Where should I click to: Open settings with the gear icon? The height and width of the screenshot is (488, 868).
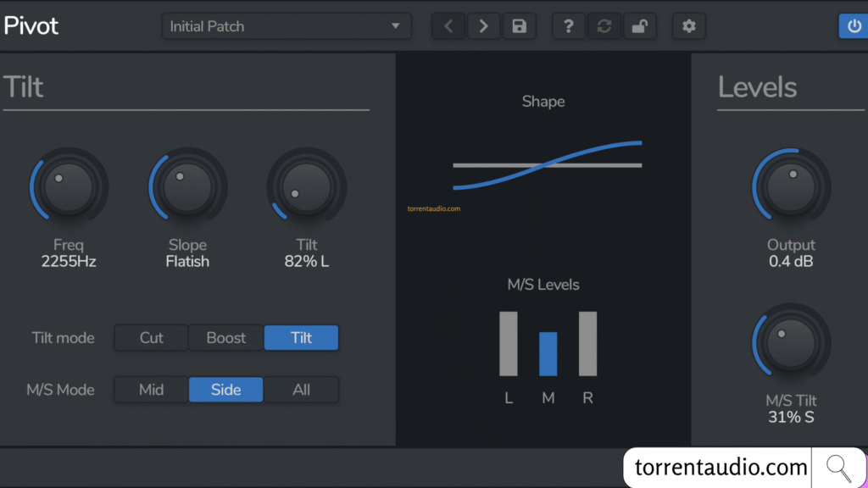(x=688, y=26)
